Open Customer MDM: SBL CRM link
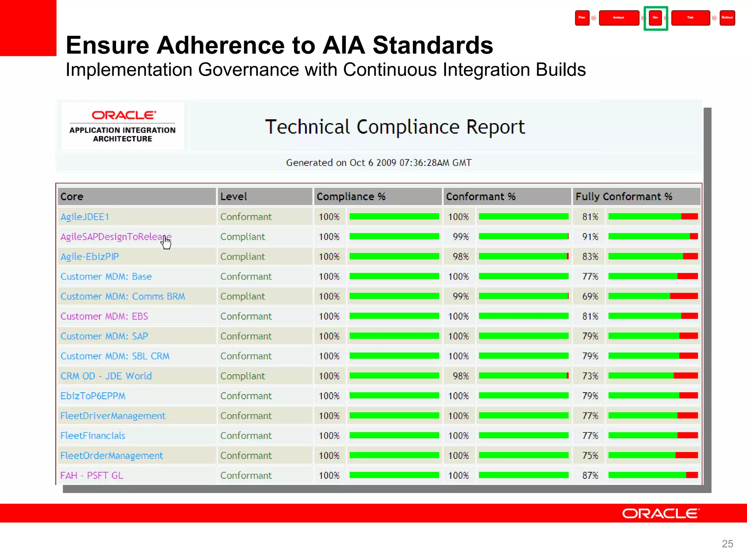This screenshot has width=747, height=560. [x=115, y=356]
